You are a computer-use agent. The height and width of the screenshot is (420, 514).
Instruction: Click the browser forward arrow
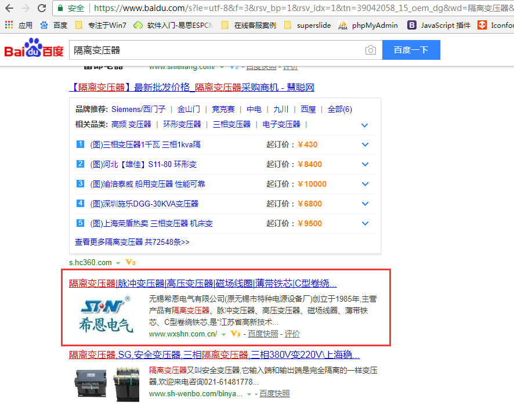[x=26, y=8]
